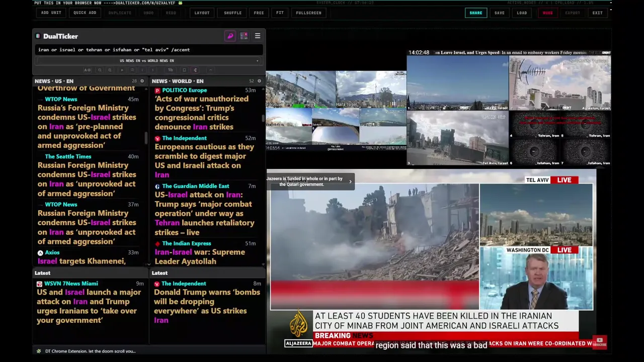Screen dimensions: 644x362
Task: Click the DualTicker logo icon
Action: click(x=38, y=36)
